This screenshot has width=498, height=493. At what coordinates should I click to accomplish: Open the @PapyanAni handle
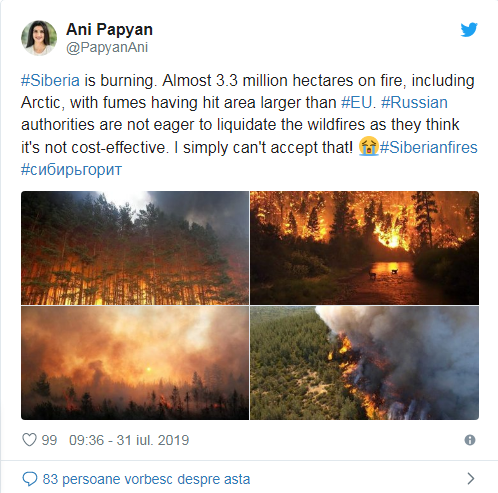107,47
